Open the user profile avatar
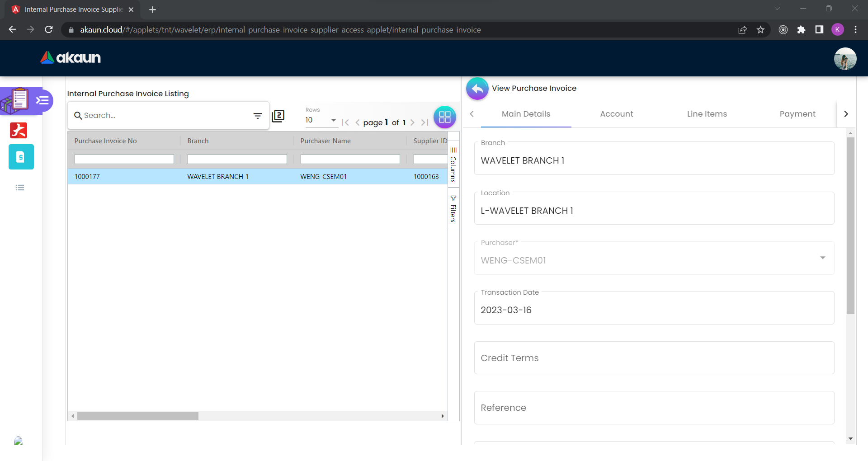The image size is (868, 461). point(844,59)
